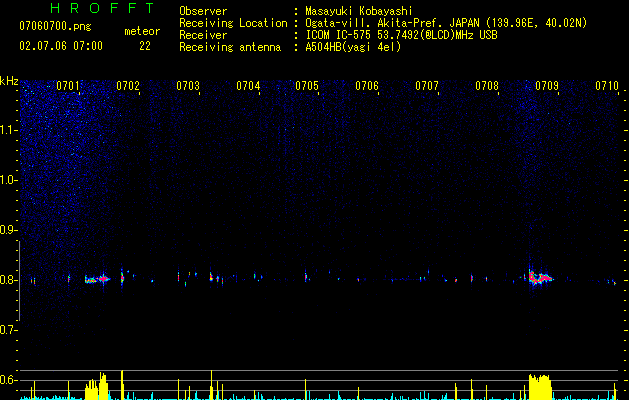Click the 0709 time marker
The width and height of the screenshot is (629, 400).
(x=547, y=86)
